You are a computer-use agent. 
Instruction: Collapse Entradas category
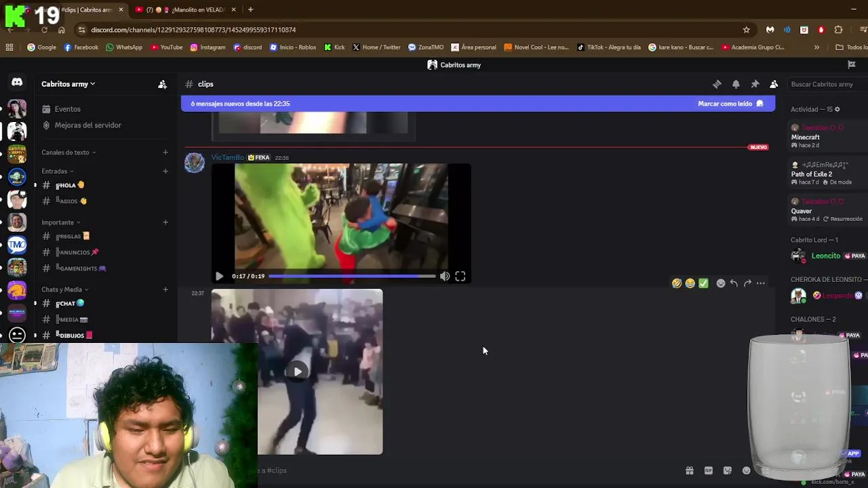click(57, 171)
